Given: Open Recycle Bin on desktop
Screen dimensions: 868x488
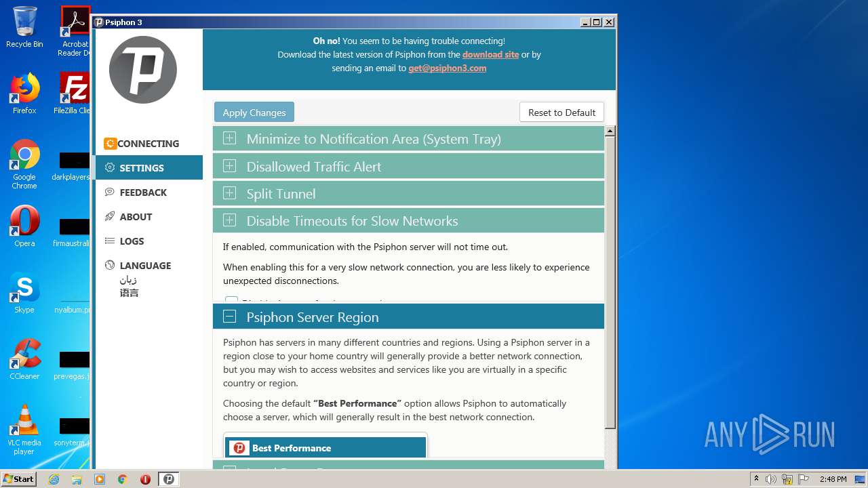Looking at the screenshot, I should pos(24,27).
